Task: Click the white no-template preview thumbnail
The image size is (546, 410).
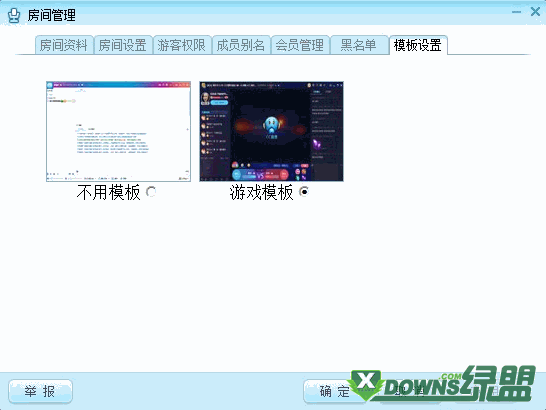Action: click(x=118, y=131)
